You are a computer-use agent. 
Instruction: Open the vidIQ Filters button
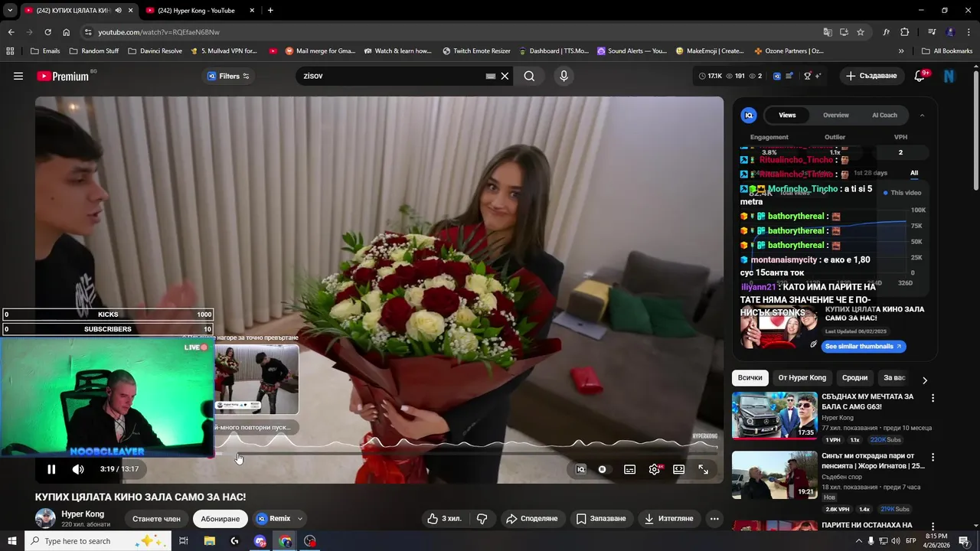[x=228, y=76]
